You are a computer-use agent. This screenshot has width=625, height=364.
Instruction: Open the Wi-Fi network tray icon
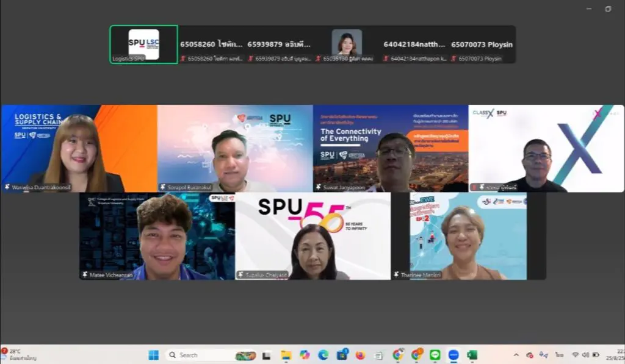[575, 355]
